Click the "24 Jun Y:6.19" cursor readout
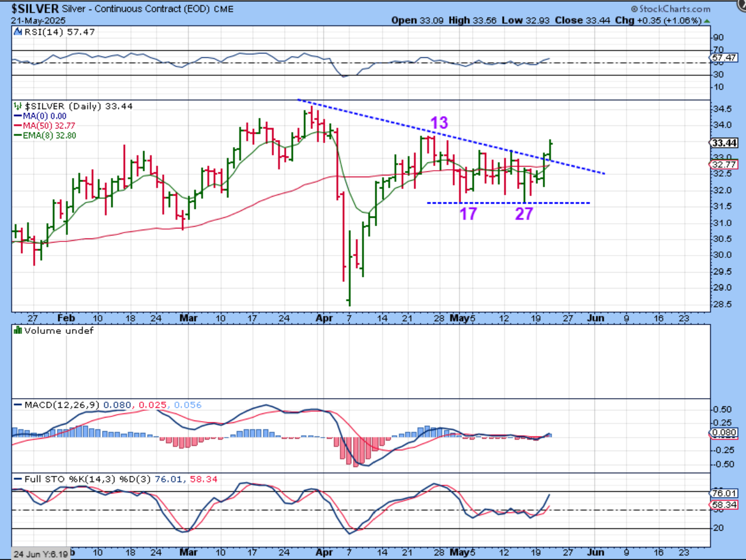This screenshot has width=746, height=560. point(40,554)
